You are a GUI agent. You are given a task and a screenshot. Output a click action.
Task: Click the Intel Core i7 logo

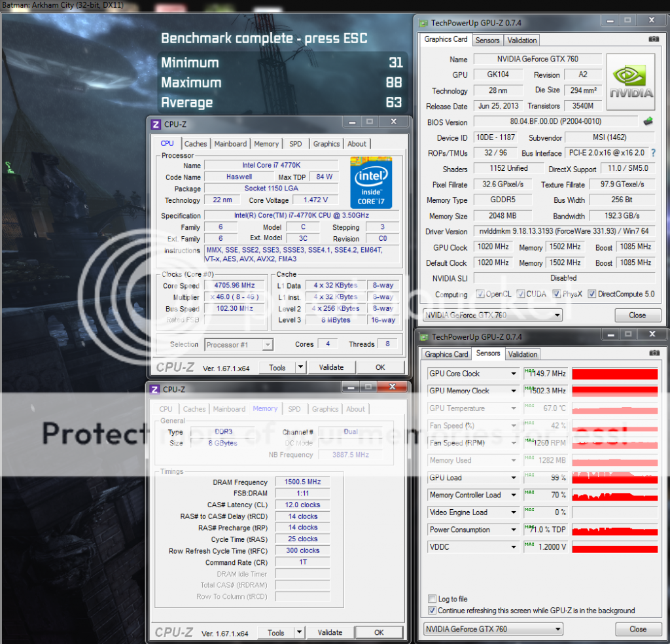tap(371, 183)
